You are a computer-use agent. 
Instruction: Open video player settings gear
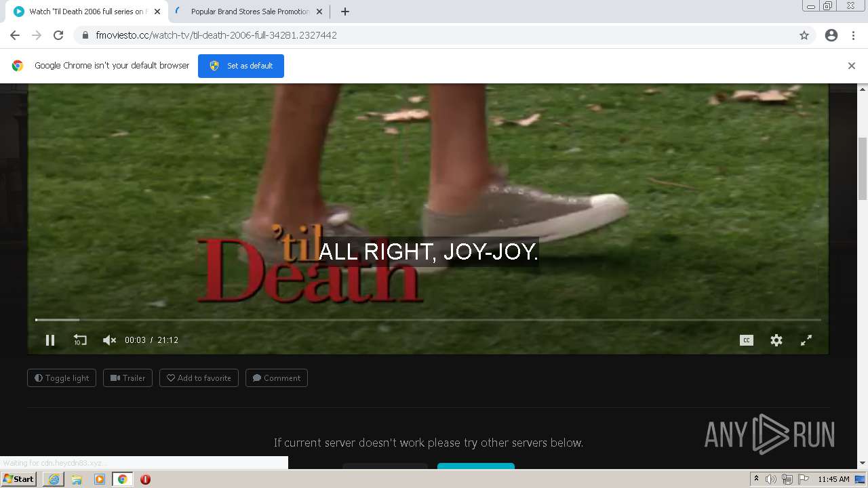776,340
